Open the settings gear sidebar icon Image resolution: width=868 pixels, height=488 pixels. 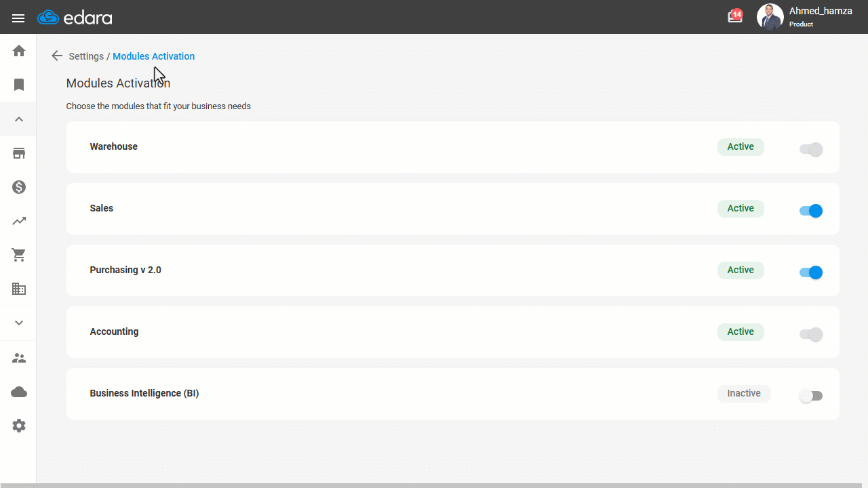point(19,426)
